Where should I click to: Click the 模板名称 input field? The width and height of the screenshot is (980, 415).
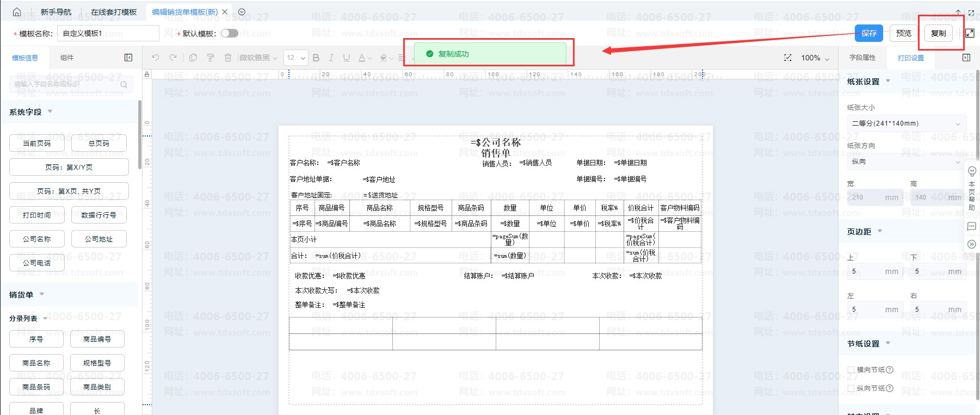(108, 33)
